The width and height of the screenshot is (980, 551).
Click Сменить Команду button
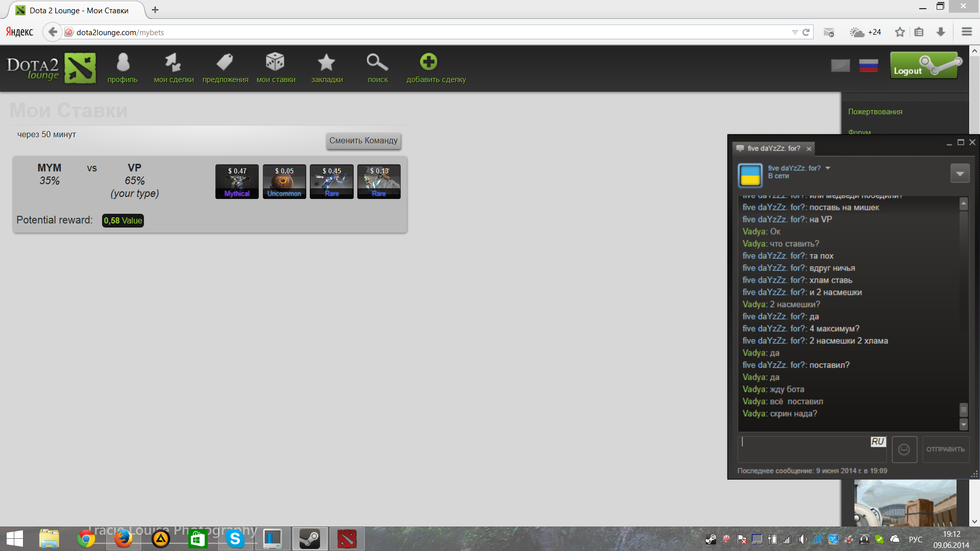pyautogui.click(x=363, y=141)
